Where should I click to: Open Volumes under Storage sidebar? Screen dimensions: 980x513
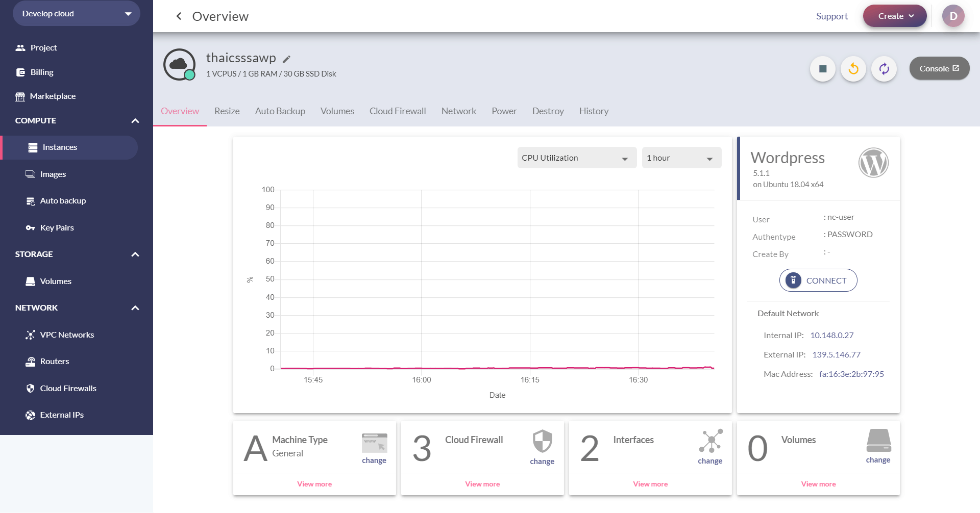click(x=48, y=281)
